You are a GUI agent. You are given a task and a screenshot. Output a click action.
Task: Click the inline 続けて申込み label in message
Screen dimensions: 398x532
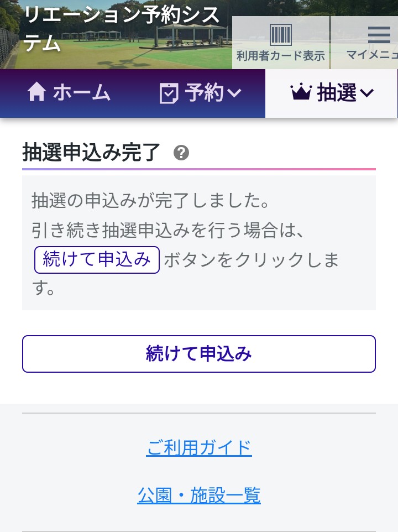point(97,260)
